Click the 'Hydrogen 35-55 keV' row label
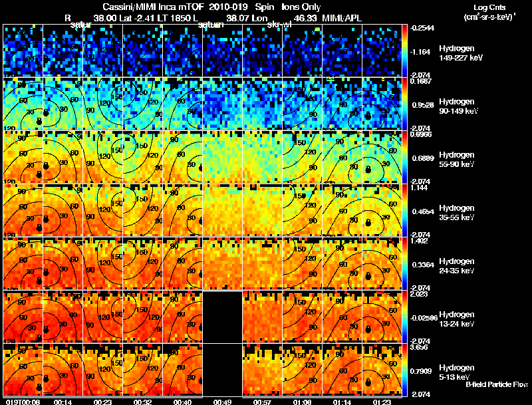 tap(457, 213)
